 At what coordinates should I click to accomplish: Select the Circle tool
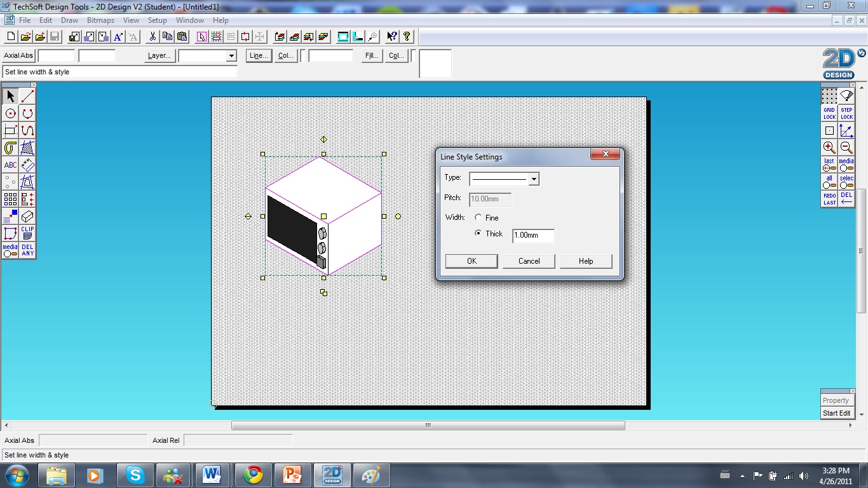10,113
